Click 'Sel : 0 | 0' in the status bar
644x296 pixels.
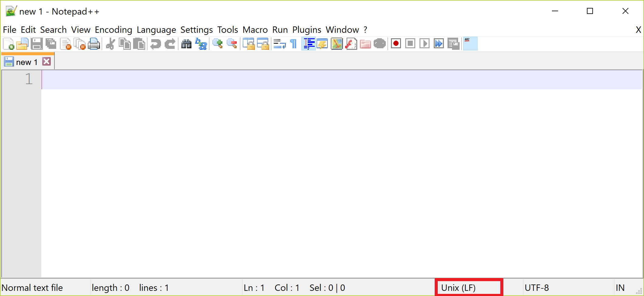(x=327, y=288)
